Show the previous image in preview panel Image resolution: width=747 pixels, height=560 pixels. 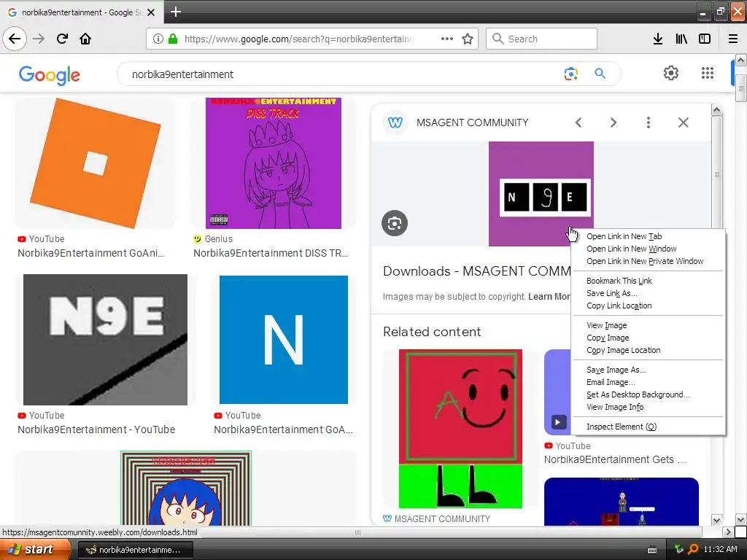[578, 122]
